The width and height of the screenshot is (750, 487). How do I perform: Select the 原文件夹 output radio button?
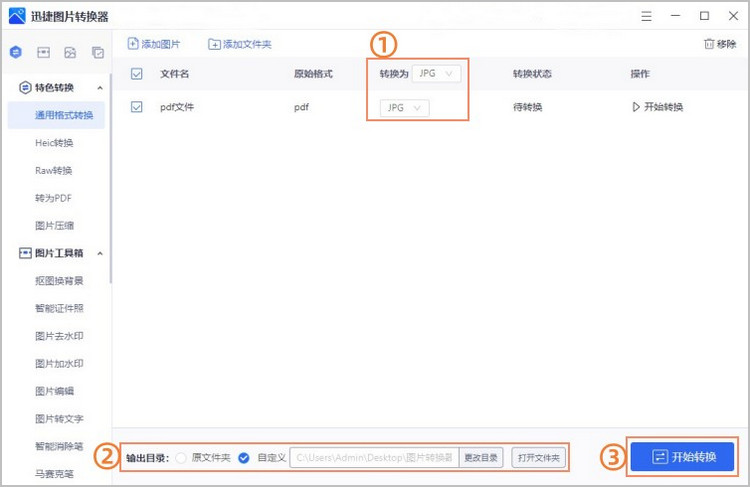click(x=181, y=458)
